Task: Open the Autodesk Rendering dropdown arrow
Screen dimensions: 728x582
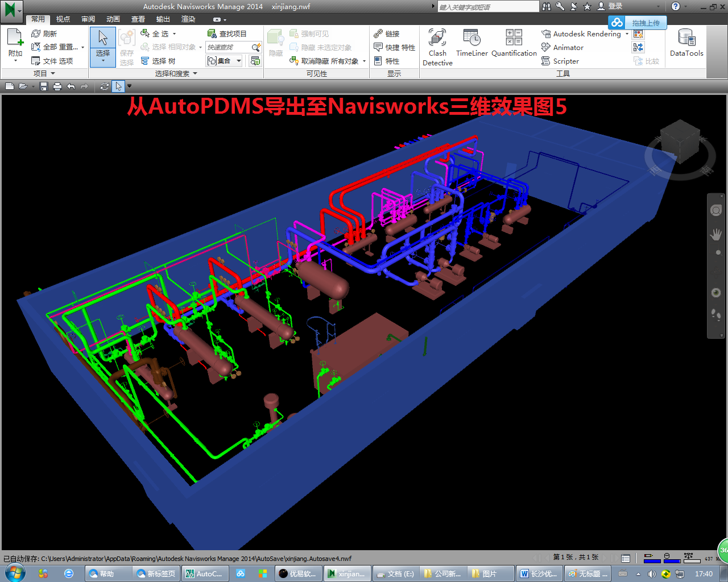Action: click(627, 34)
